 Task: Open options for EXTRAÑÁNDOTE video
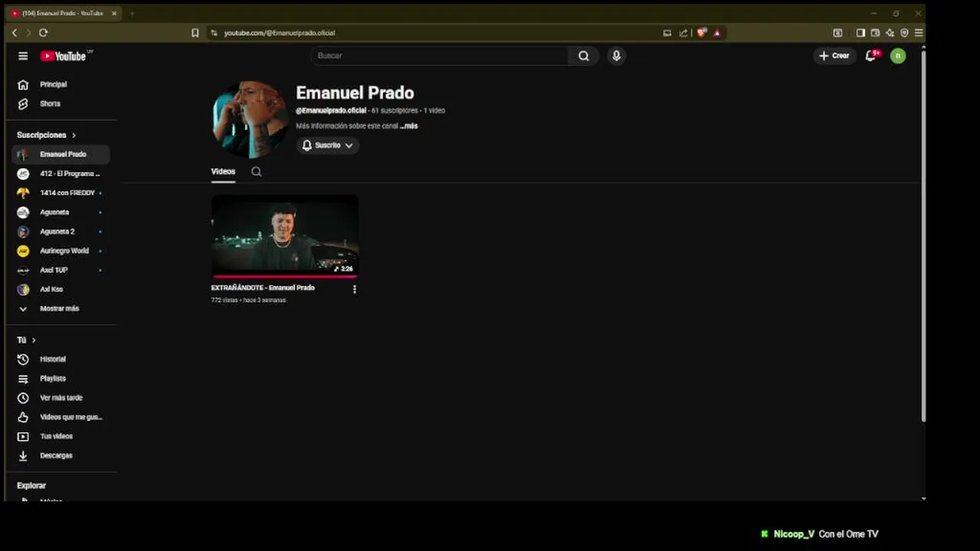[x=354, y=289]
